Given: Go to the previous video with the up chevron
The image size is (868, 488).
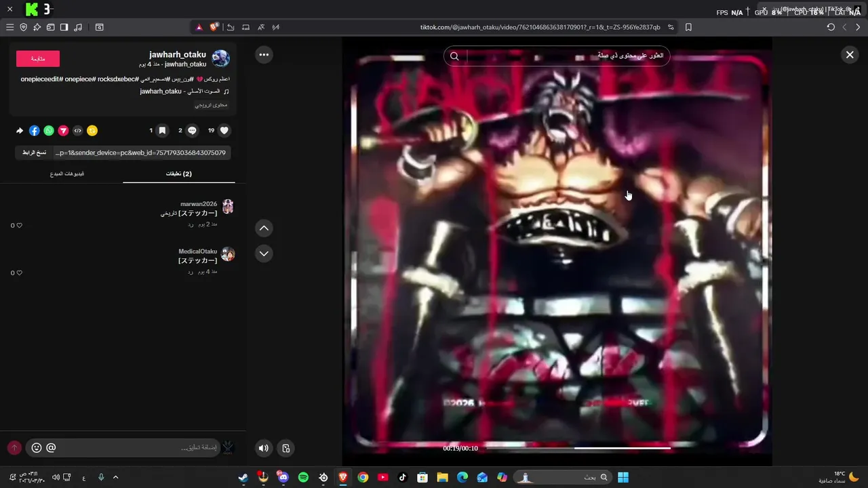Looking at the screenshot, I should pyautogui.click(x=264, y=228).
